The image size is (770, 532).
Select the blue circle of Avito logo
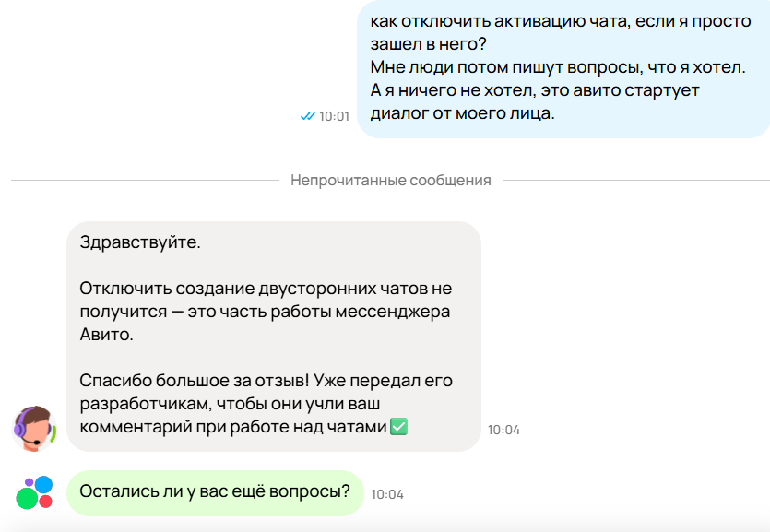43,484
